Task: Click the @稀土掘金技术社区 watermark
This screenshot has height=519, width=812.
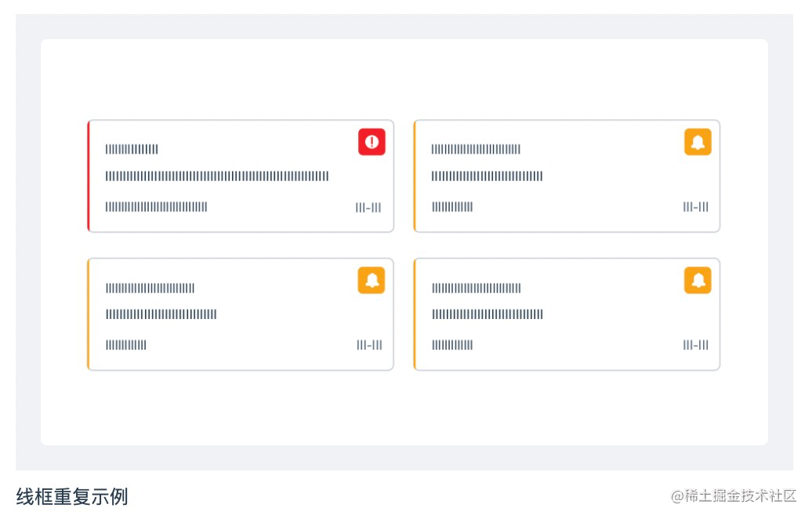Action: 734,496
